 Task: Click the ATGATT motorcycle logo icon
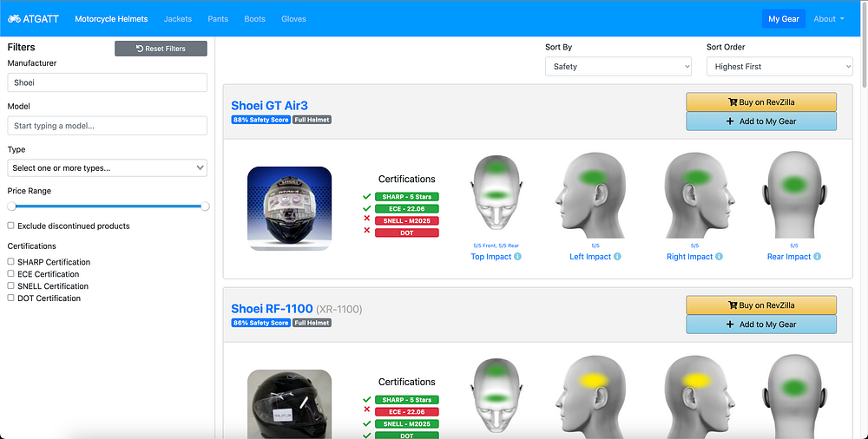tap(14, 19)
